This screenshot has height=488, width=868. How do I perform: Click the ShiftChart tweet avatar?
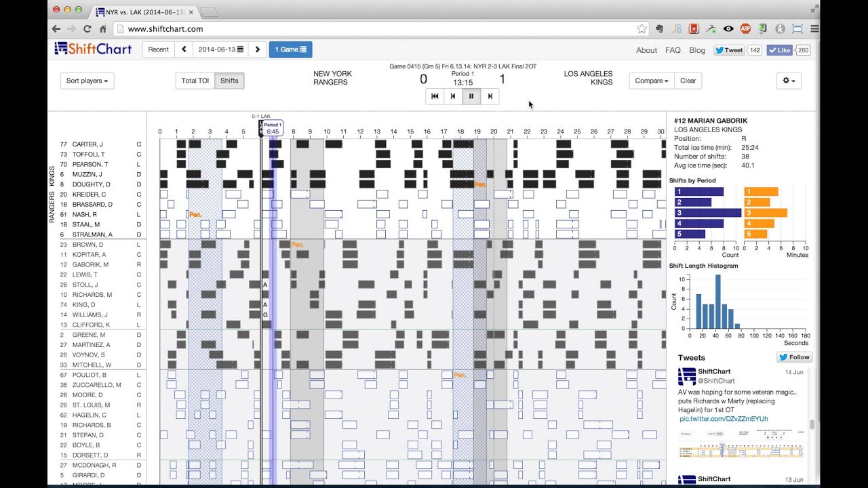(x=686, y=376)
